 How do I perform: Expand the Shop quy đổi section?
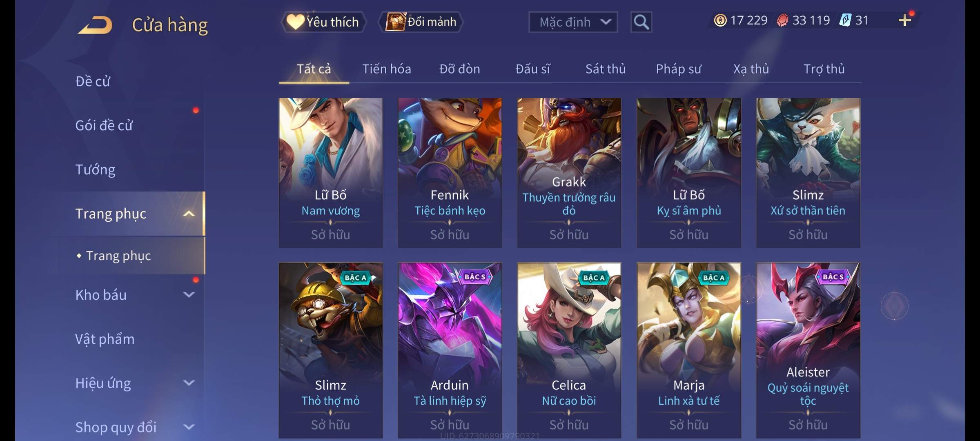pyautogui.click(x=189, y=427)
